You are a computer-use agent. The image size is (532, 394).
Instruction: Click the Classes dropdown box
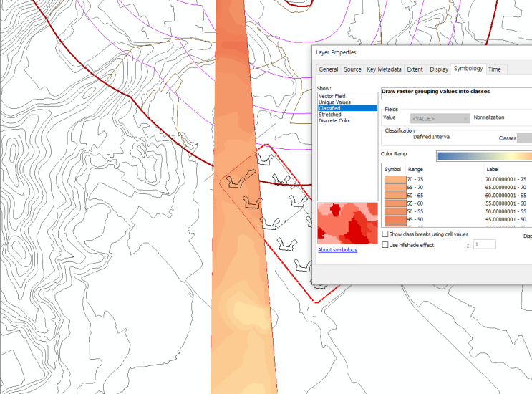pyautogui.click(x=524, y=138)
